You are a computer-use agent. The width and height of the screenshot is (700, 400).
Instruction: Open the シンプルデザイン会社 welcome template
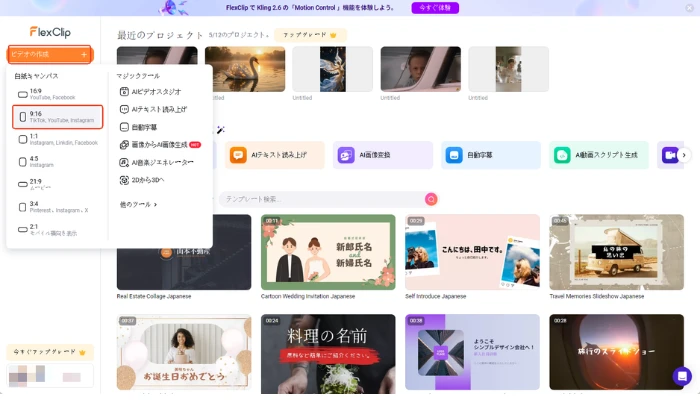click(472, 352)
